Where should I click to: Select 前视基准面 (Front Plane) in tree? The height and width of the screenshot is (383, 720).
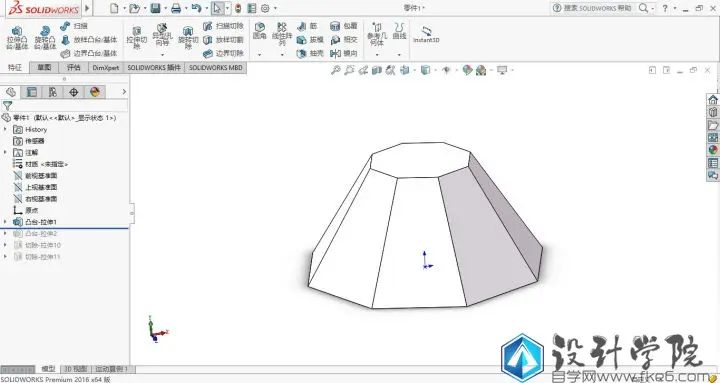(x=35, y=175)
